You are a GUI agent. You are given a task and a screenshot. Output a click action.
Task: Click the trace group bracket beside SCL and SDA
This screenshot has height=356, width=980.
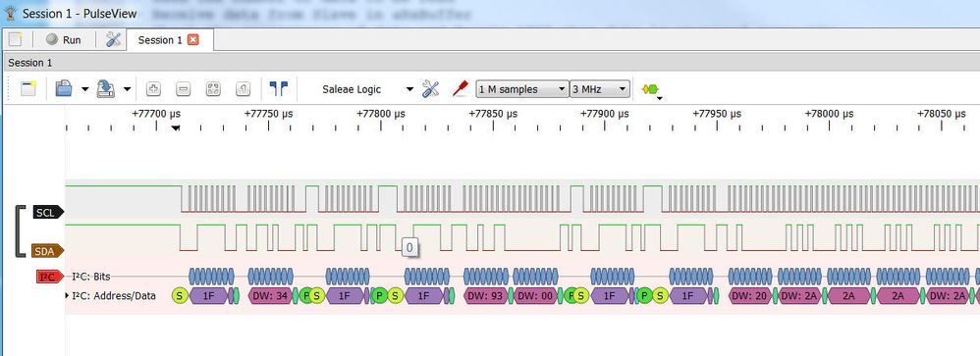point(20,231)
